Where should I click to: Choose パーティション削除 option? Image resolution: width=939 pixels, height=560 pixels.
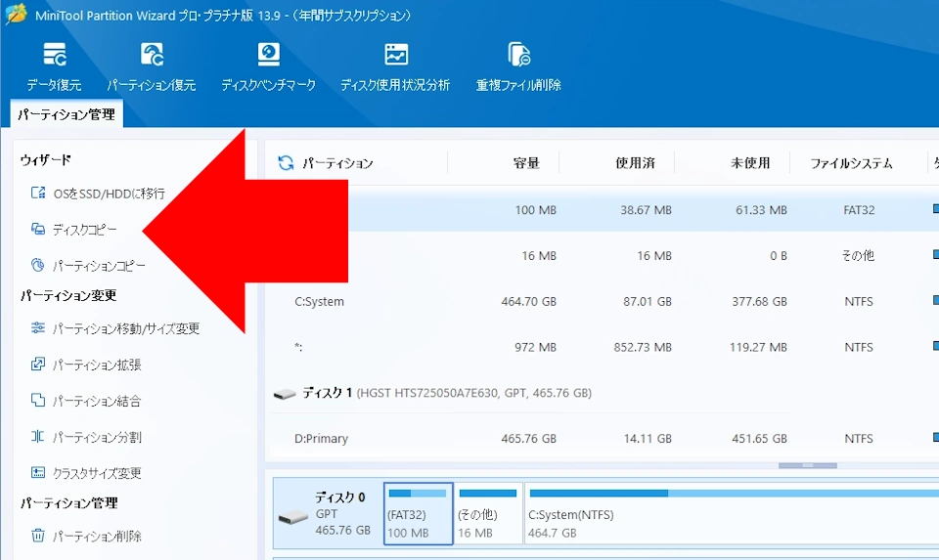pos(97,537)
